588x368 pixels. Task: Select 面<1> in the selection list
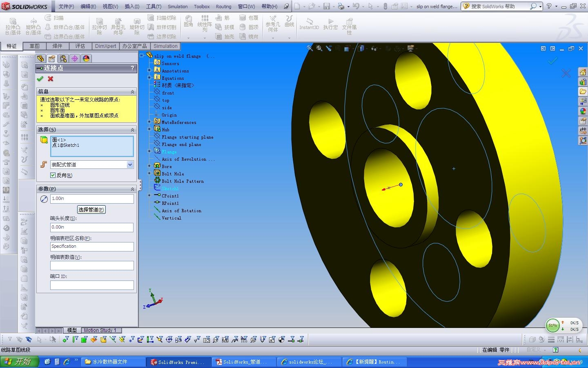pos(59,140)
